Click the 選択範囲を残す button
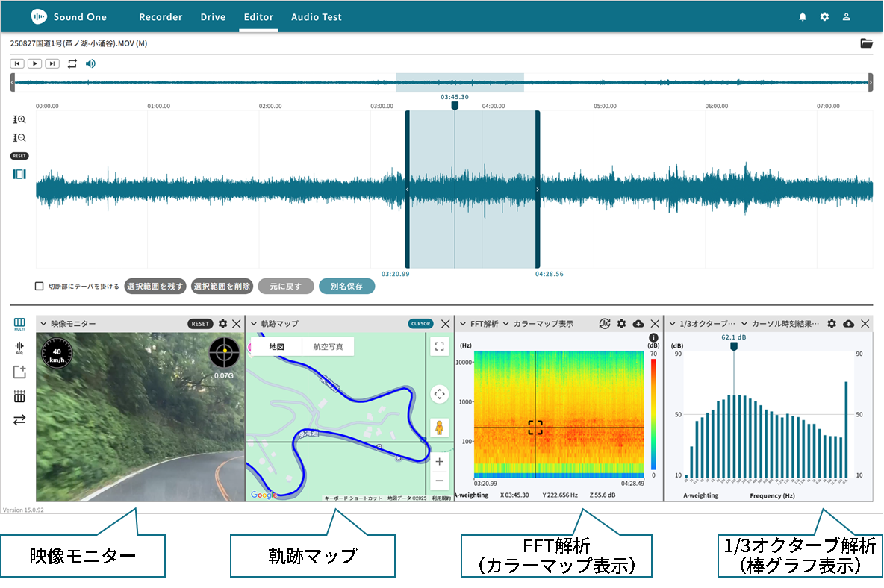 [155, 286]
